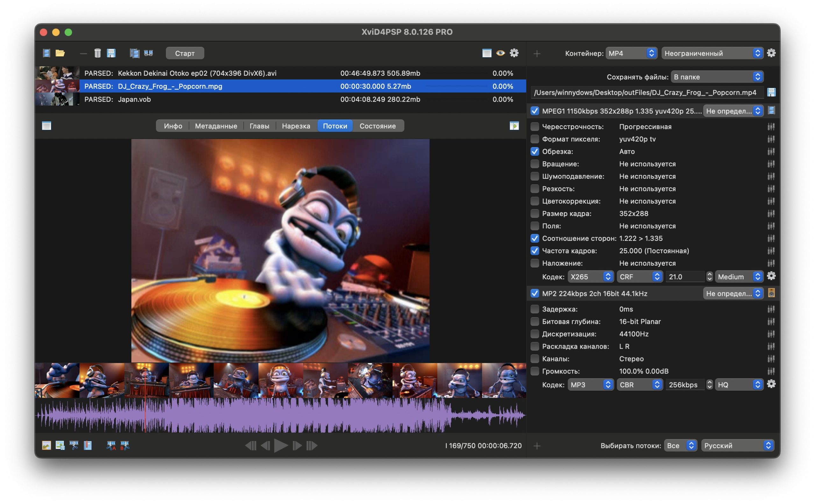Click the blue bookmark chapter icon
815x504 pixels.
[88, 446]
